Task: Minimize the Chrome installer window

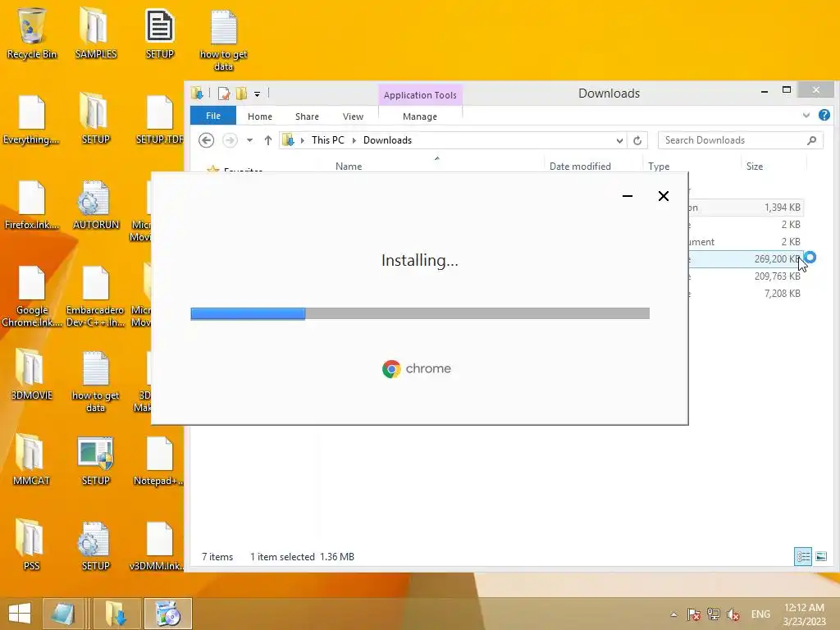Action: [628, 196]
